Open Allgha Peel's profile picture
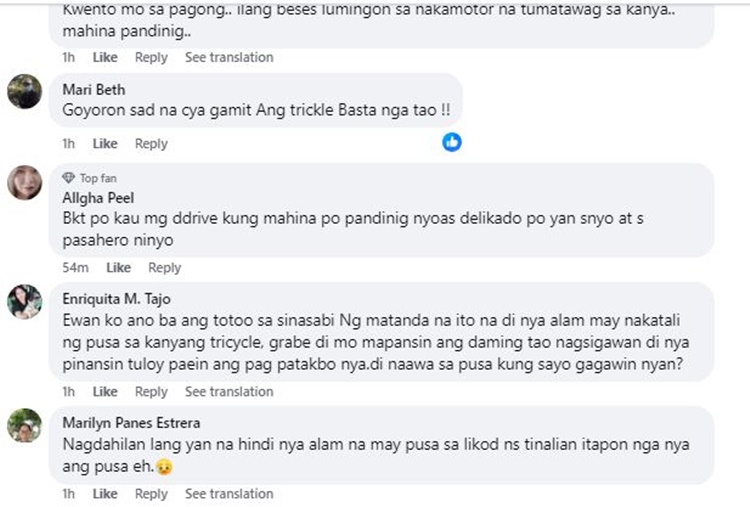Viewport: 750px width, 507px height. pos(25,183)
